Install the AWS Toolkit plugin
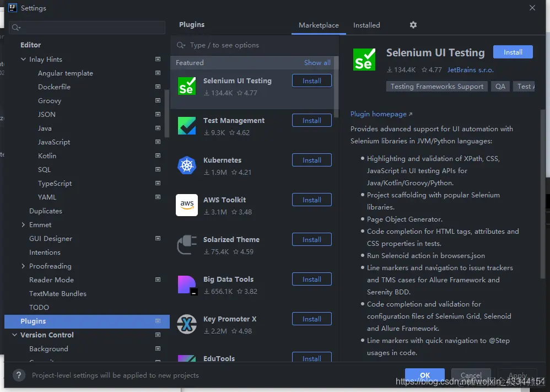This screenshot has height=392, width=550. point(311,200)
